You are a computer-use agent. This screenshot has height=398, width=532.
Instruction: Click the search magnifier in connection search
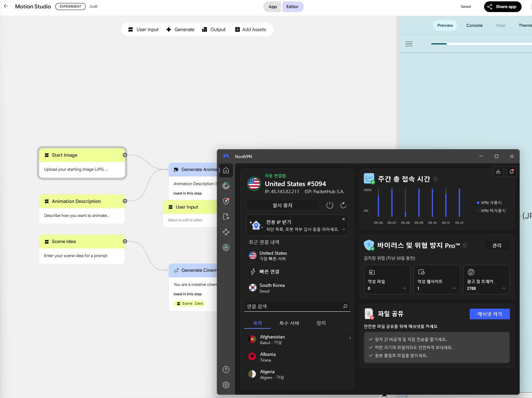(345, 306)
